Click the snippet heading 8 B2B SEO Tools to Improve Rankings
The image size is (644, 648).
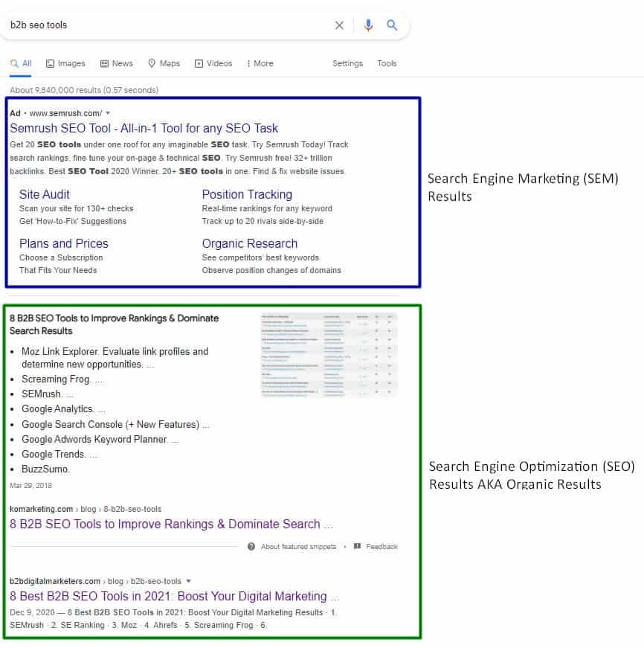(114, 324)
